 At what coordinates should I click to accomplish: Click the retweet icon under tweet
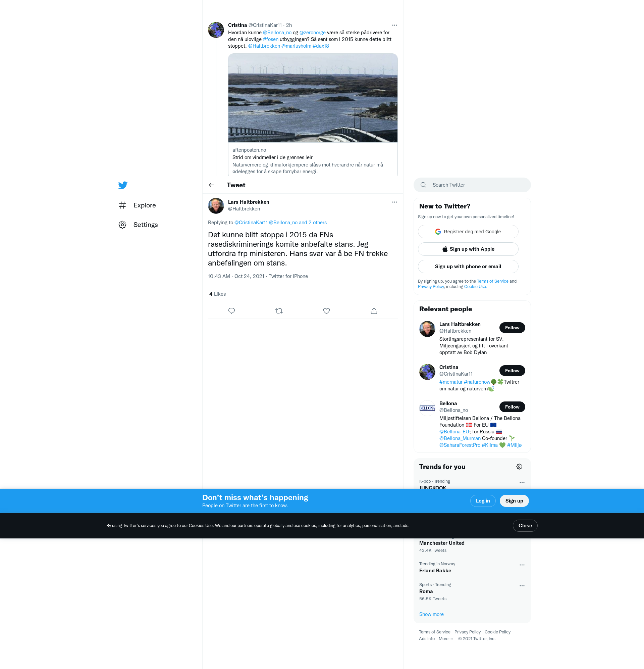click(279, 311)
